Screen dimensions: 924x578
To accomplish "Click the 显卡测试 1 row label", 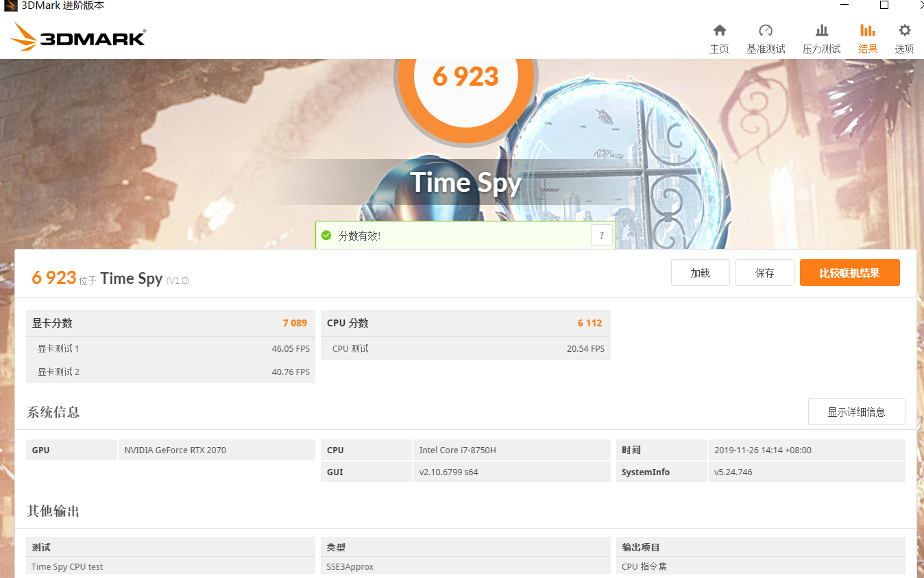I will [x=58, y=348].
